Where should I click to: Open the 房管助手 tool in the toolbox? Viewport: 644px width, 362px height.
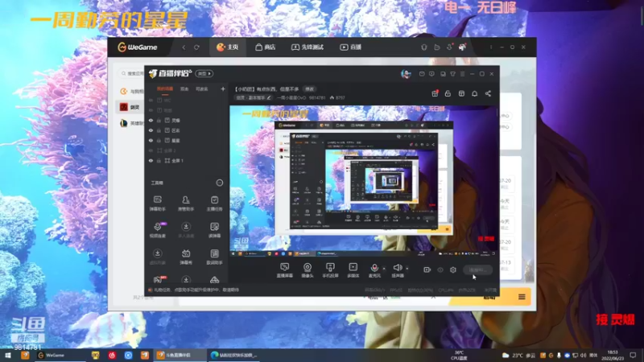[186, 204]
